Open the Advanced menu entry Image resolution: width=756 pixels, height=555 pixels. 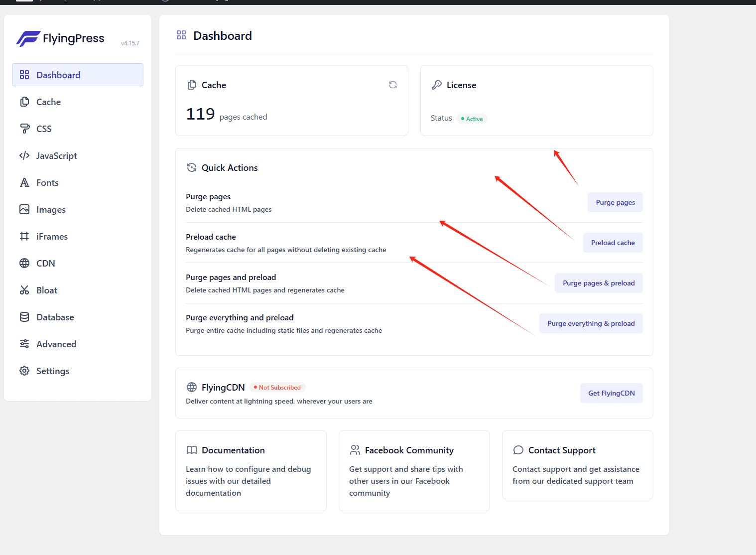point(78,344)
